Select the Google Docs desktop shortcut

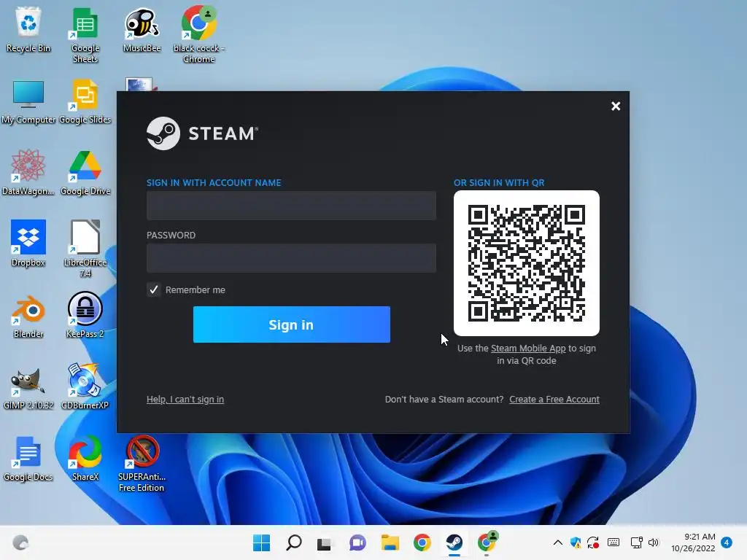28,458
